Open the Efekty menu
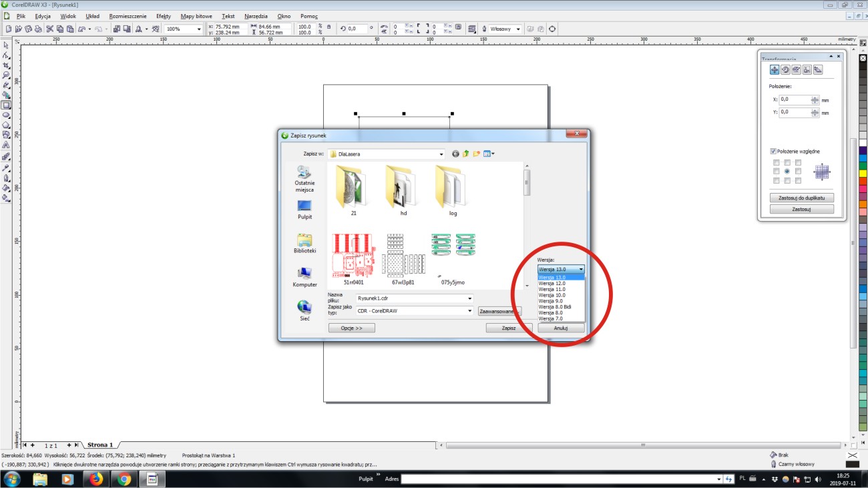Screen dimensions: 868x488 click(164, 15)
